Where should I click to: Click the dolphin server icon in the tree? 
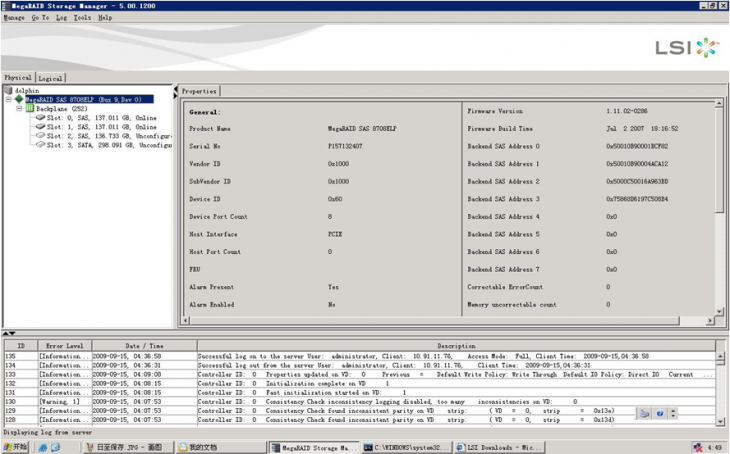coord(9,90)
